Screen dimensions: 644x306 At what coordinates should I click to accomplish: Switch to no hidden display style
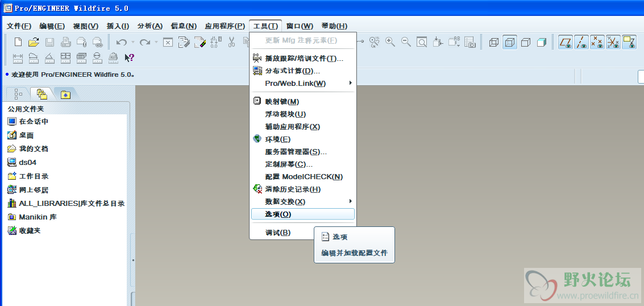526,42
